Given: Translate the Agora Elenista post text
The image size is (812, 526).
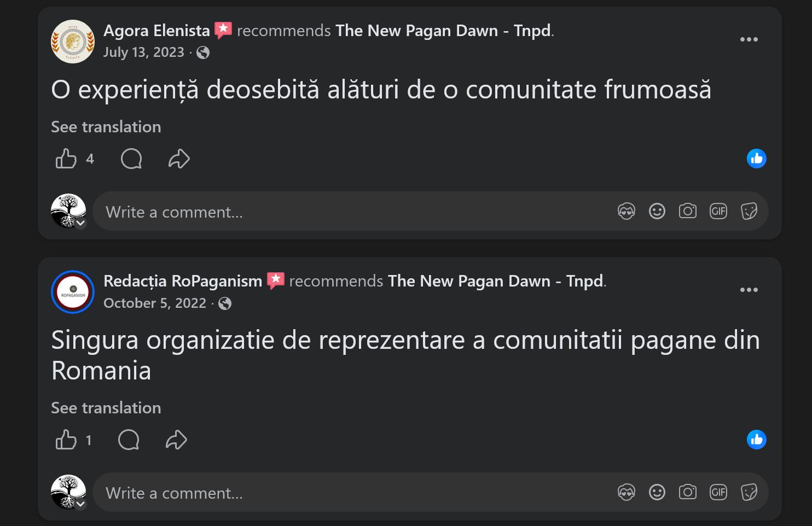Looking at the screenshot, I should [106, 127].
